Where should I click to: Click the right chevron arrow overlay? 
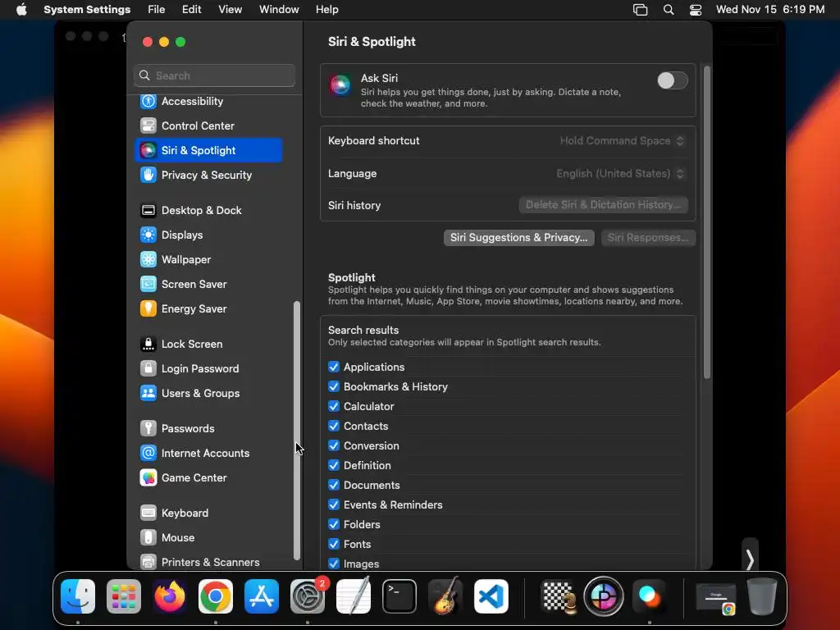pyautogui.click(x=750, y=559)
